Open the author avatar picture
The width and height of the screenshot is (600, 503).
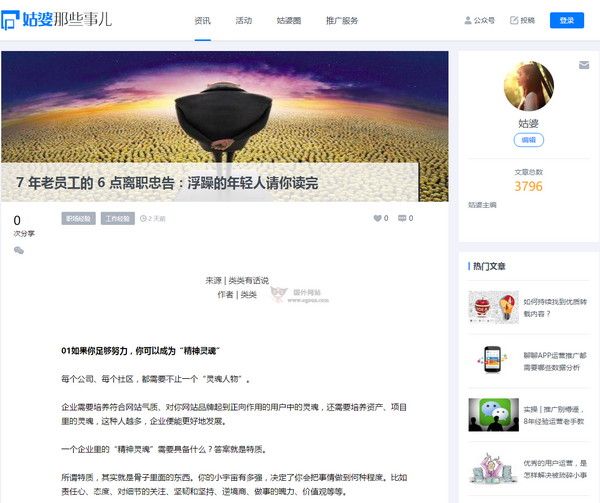(x=528, y=86)
